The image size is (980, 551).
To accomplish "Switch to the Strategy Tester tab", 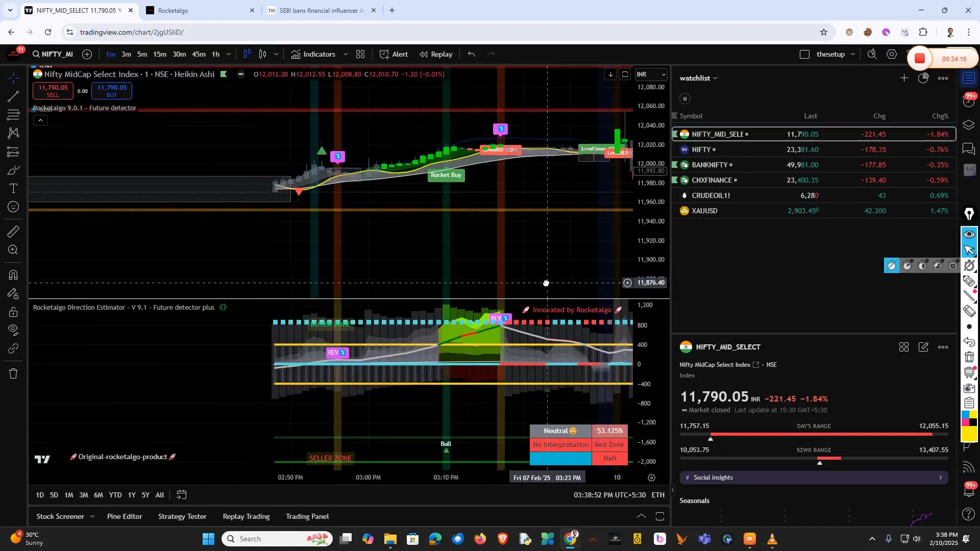I will tap(182, 516).
